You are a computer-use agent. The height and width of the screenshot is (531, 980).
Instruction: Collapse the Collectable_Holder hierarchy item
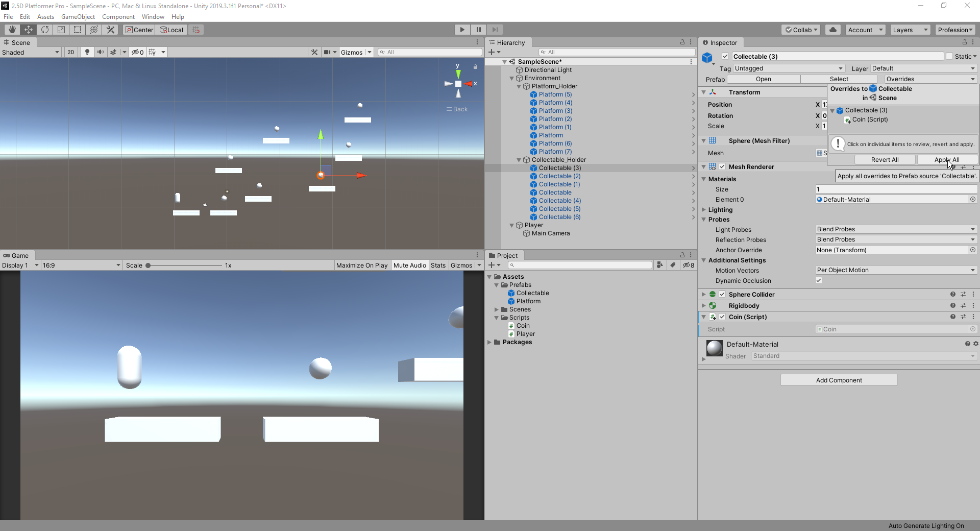519,160
